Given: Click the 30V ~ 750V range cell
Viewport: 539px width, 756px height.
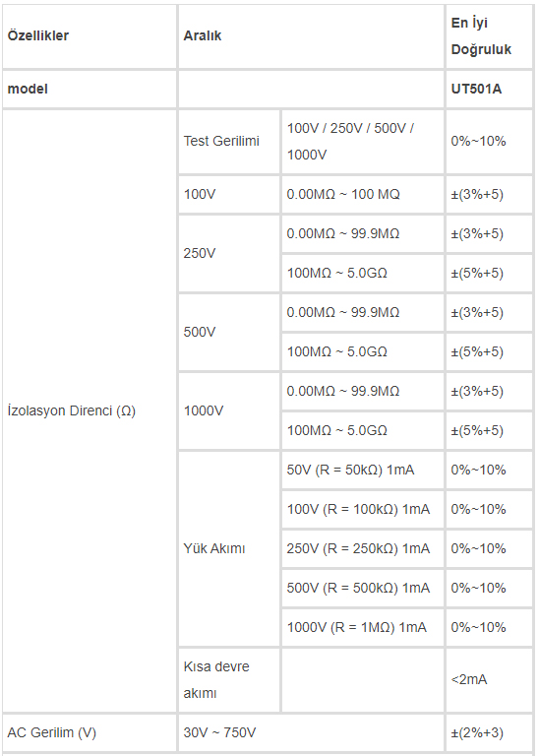Looking at the screenshot, I should [x=311, y=732].
